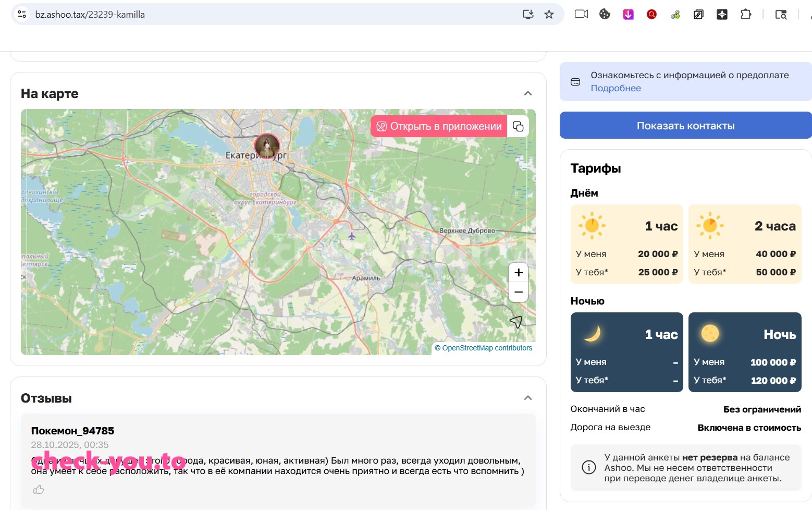812x510 pixels.
Task: Click the info icon in reserve notice
Action: tap(588, 467)
